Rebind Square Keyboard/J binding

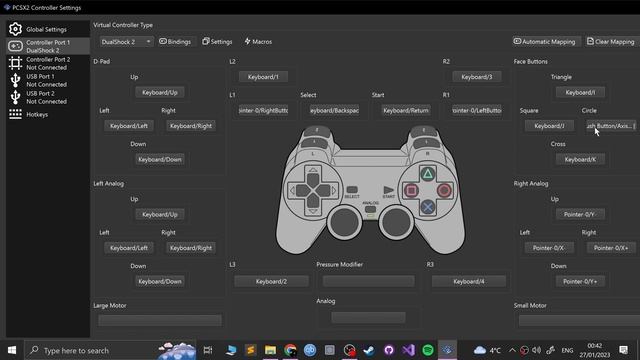click(x=549, y=126)
